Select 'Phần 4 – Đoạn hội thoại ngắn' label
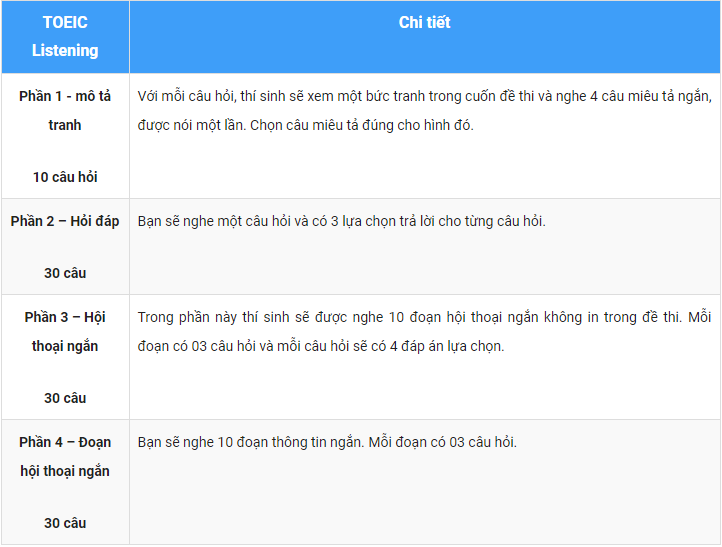 65,456
